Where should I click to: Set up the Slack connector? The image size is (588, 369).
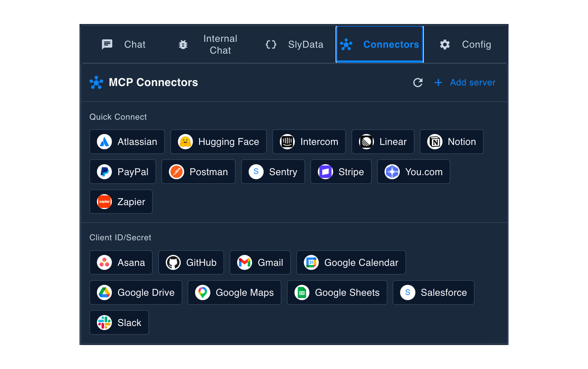pyautogui.click(x=119, y=323)
